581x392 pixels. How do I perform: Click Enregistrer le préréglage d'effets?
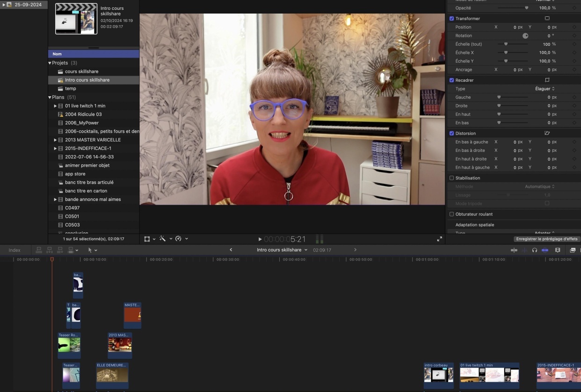point(547,239)
